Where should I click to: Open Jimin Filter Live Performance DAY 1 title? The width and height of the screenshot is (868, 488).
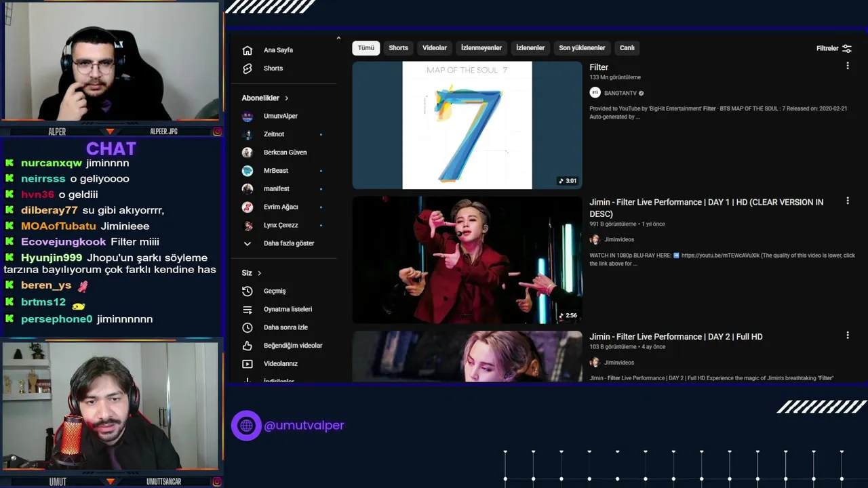707,208
